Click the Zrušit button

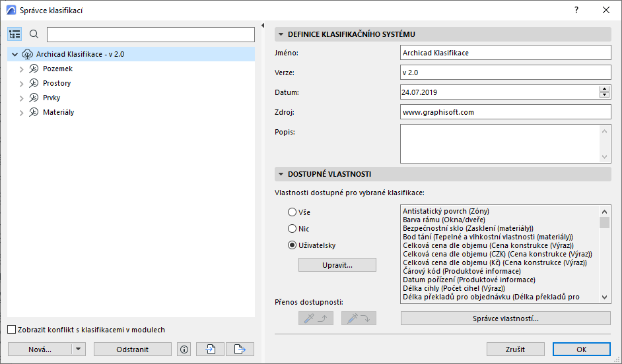tap(515, 349)
